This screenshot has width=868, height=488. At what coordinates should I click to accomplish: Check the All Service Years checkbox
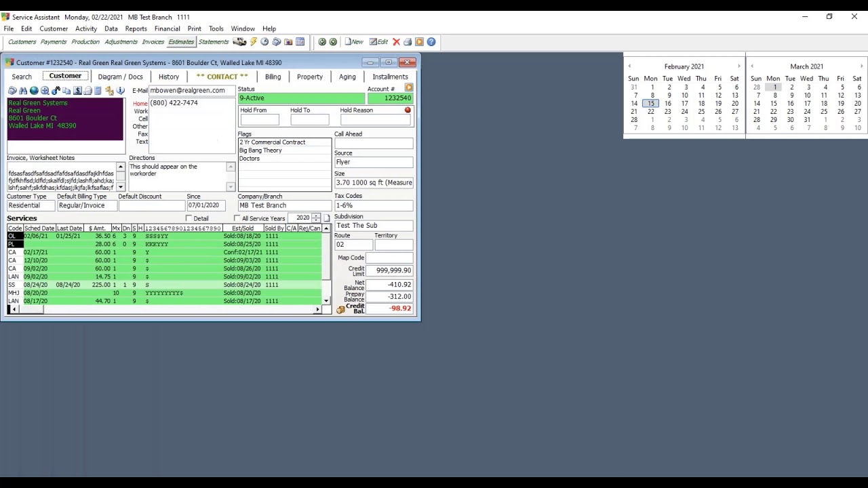coord(237,218)
